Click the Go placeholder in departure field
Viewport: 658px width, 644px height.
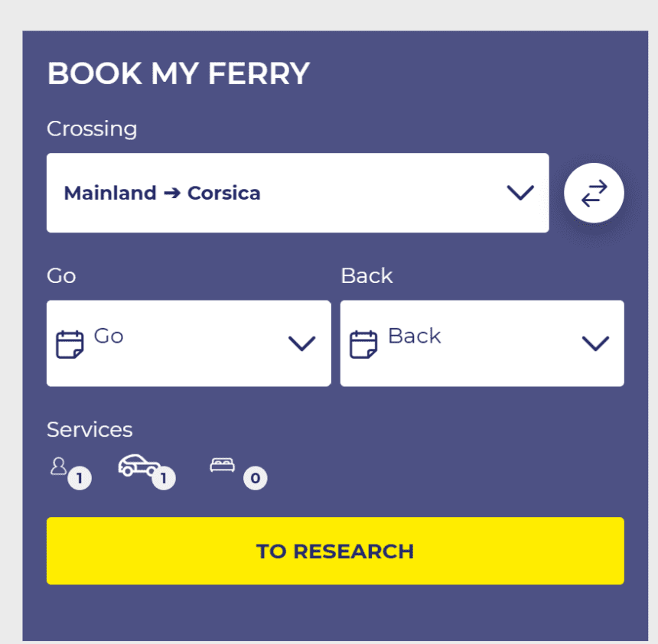109,336
